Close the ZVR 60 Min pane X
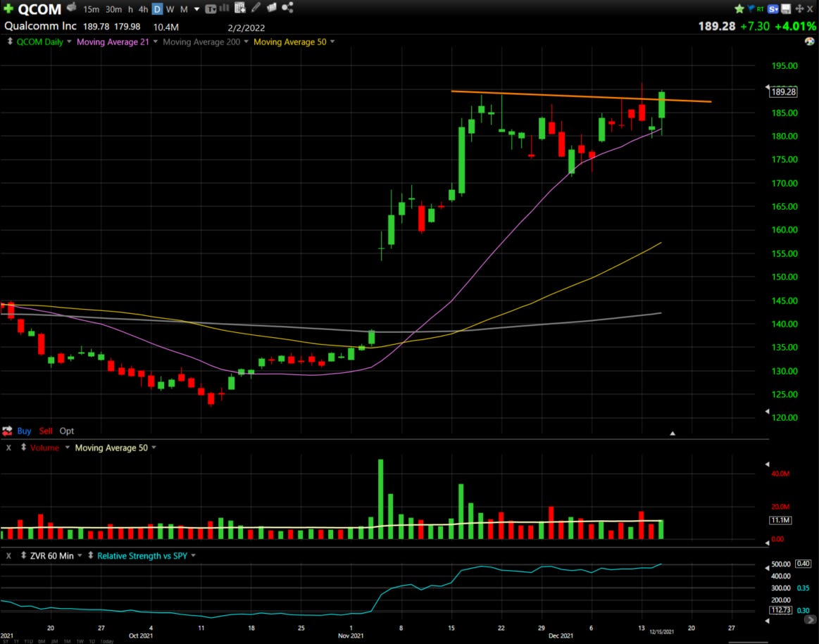 [8, 556]
